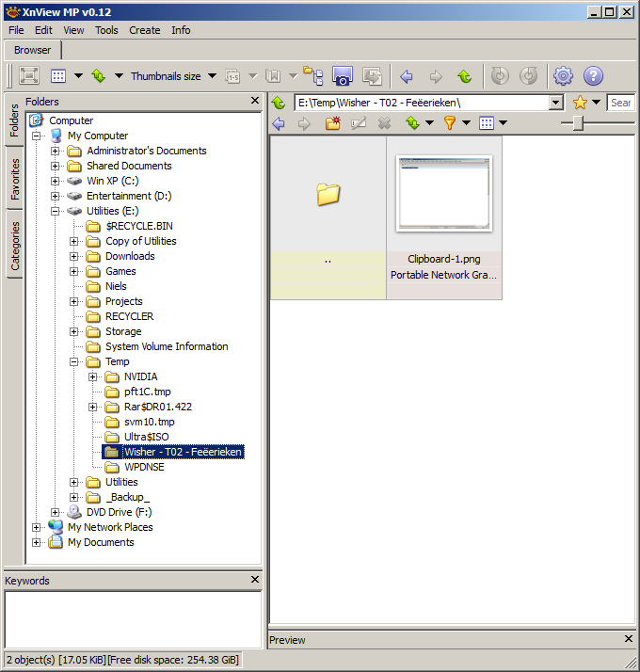
Task: Click the favorites star icon
Action: (x=580, y=103)
